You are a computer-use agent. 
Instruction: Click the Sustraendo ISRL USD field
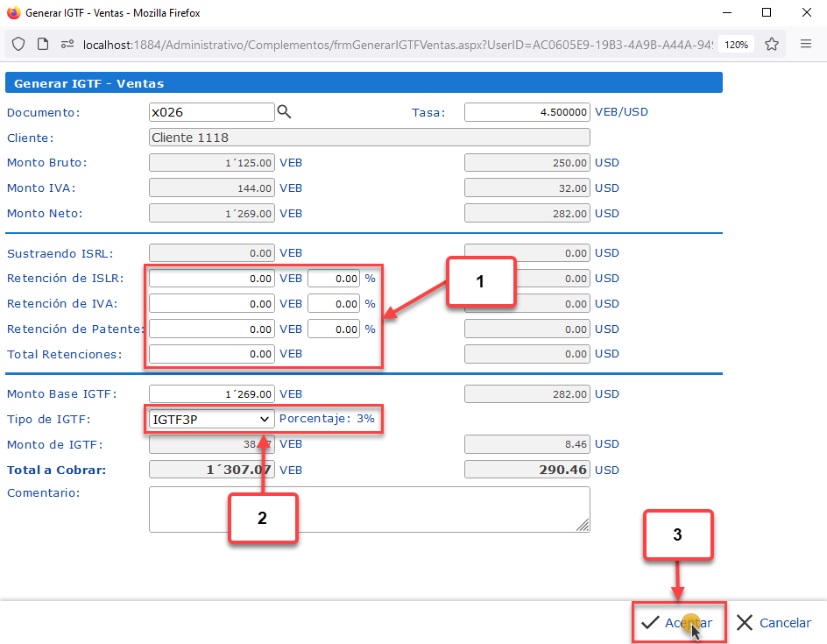527,252
